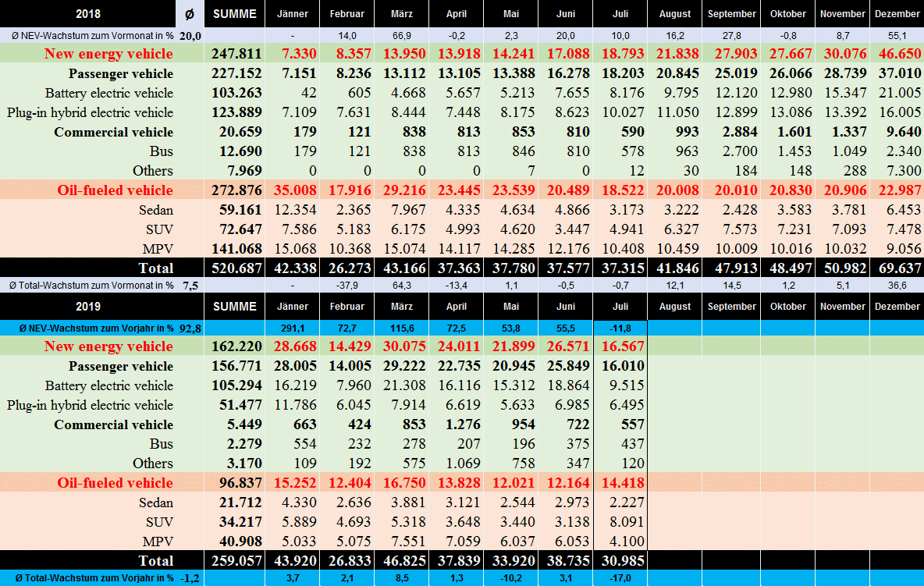Click 2018 Dezember Others value 7.300
The height and width of the screenshot is (586, 924).
tap(904, 171)
